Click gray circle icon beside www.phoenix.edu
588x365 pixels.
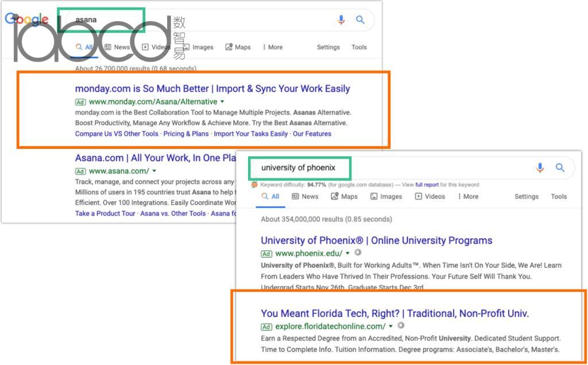tap(358, 252)
